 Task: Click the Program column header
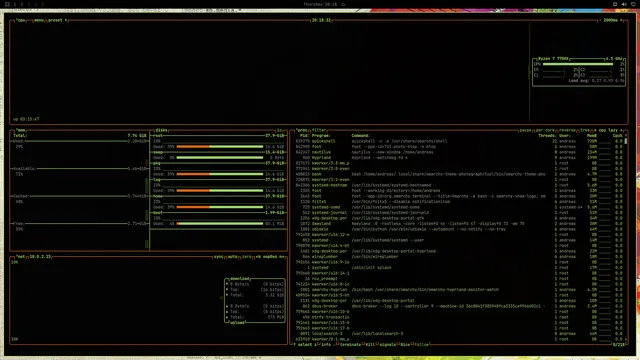pos(321,136)
